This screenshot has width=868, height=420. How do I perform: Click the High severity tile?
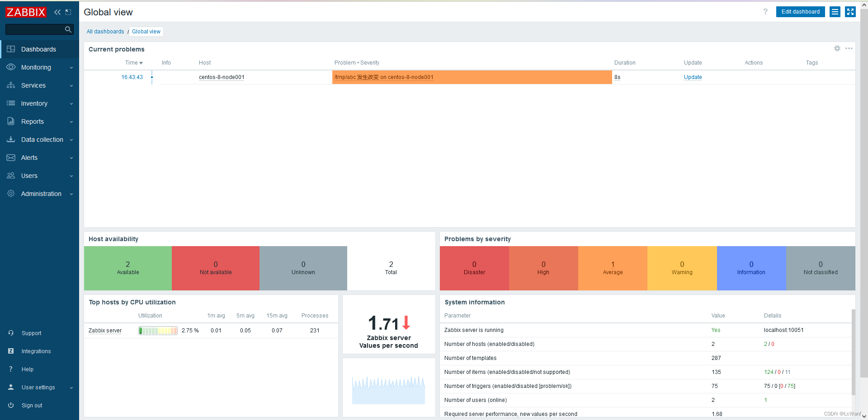pos(543,268)
